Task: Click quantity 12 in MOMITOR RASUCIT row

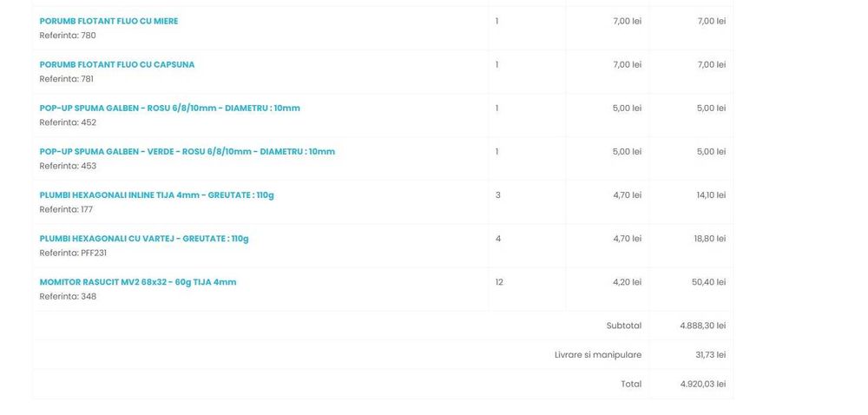Action: 499,281
